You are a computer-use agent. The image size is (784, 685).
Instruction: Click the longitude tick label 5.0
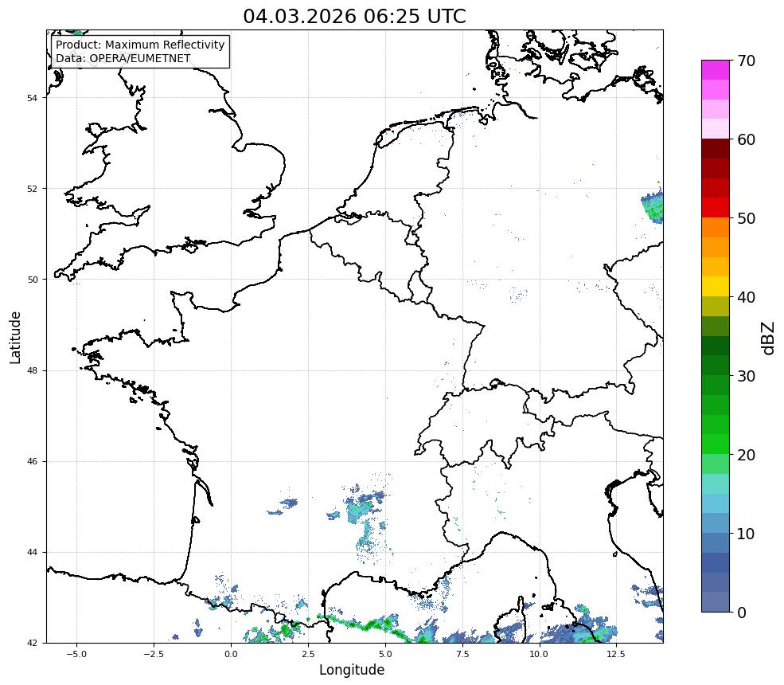385,654
